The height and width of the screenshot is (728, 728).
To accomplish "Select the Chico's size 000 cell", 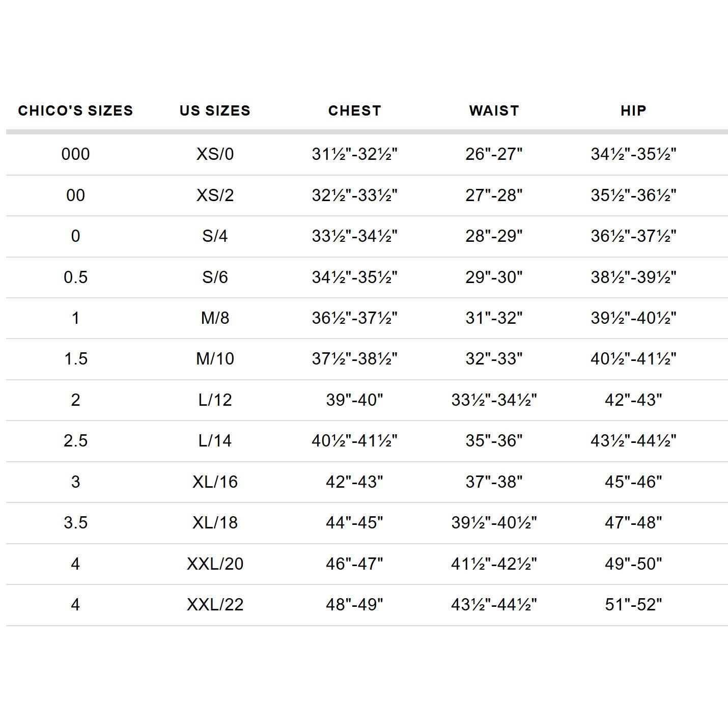I will [x=75, y=154].
